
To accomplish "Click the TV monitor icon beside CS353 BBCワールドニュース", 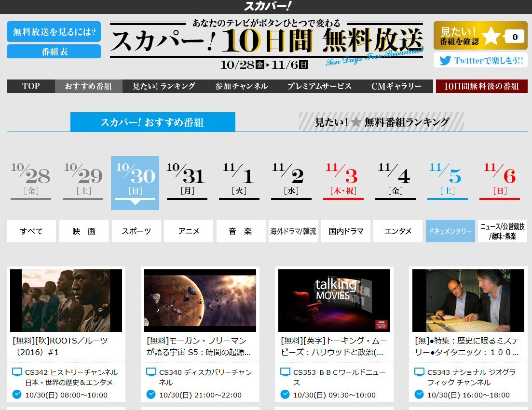I will pyautogui.click(x=285, y=372).
